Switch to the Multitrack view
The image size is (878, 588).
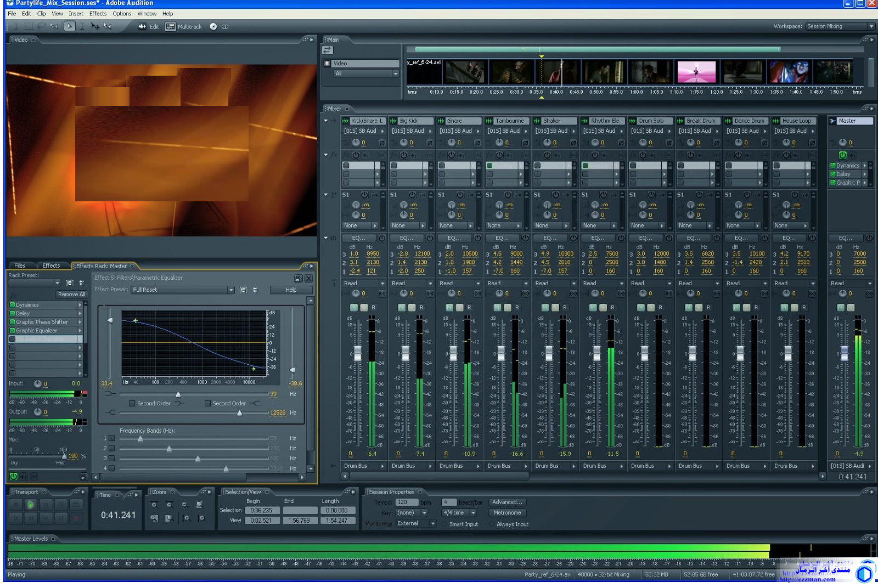pos(184,26)
